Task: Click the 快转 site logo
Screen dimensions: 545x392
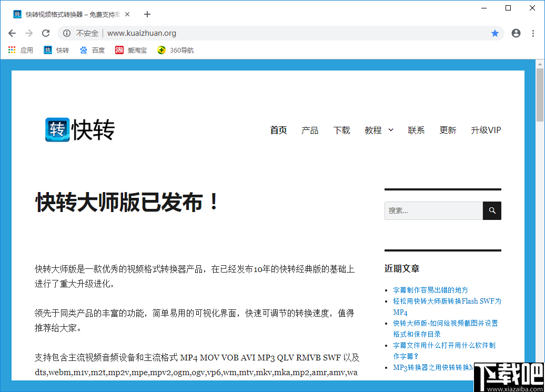Action: pos(79,129)
